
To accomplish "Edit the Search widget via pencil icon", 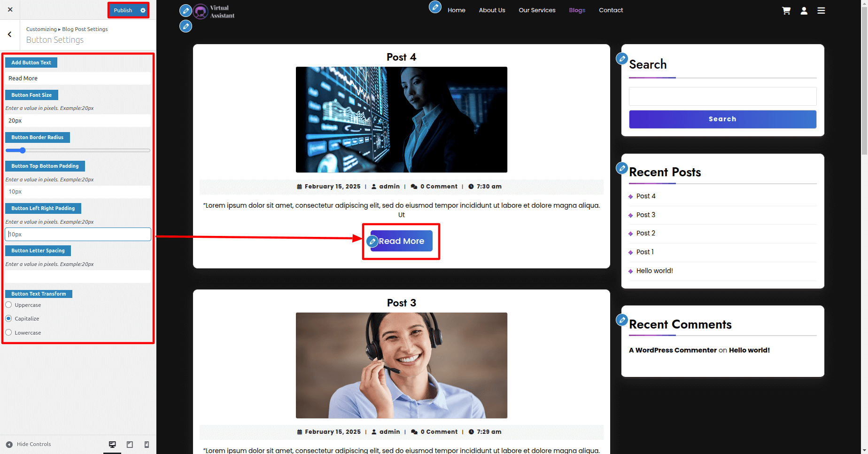I will pyautogui.click(x=622, y=59).
